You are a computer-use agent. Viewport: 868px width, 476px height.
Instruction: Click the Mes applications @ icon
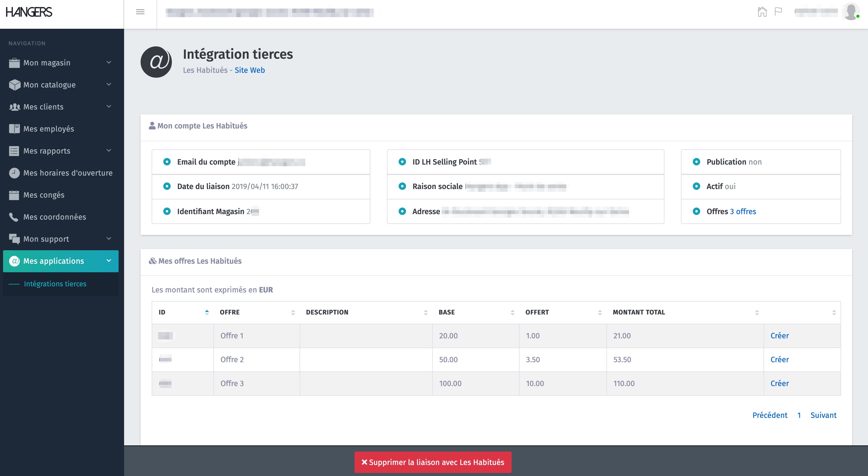click(x=14, y=261)
